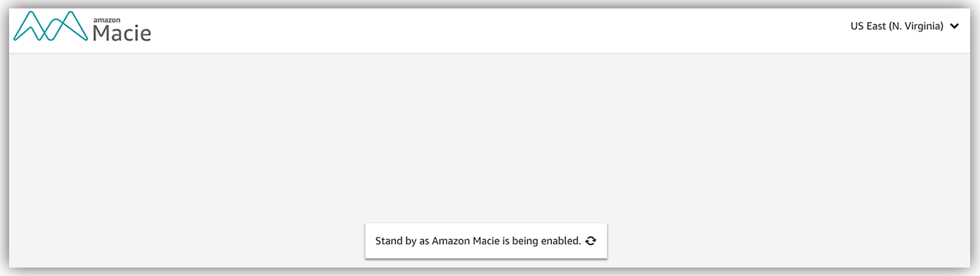Click the spinning refresh icon in notification

pyautogui.click(x=591, y=241)
